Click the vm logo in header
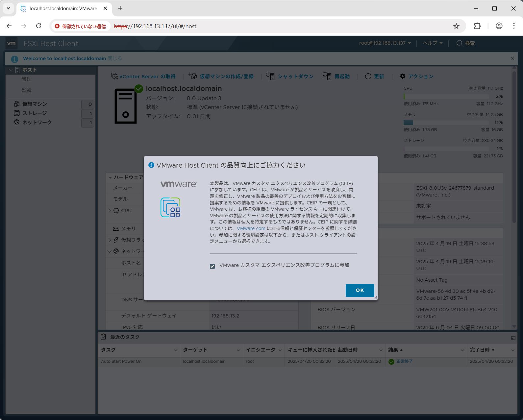The image size is (523, 420). point(12,43)
